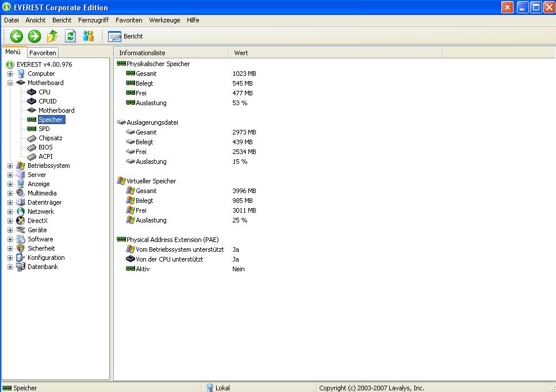Click the Bericht report button in toolbar
Screen dimensions: 556x392
[x=125, y=36]
